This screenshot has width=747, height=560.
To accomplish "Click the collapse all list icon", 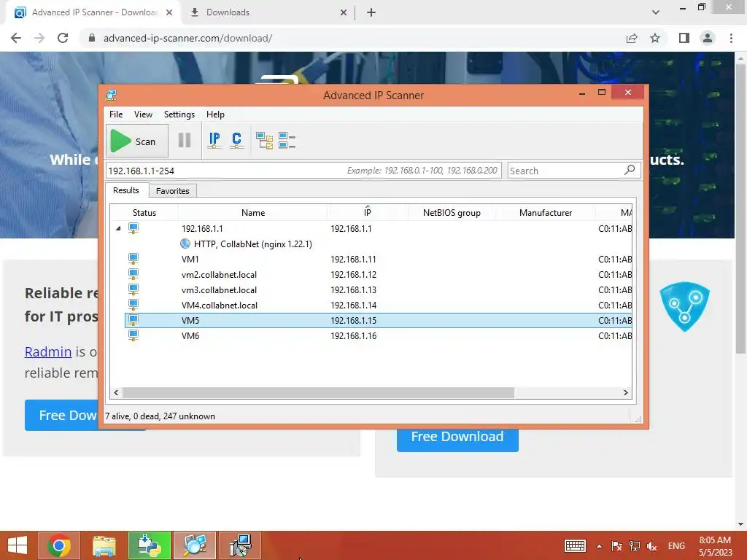I will pos(287,141).
